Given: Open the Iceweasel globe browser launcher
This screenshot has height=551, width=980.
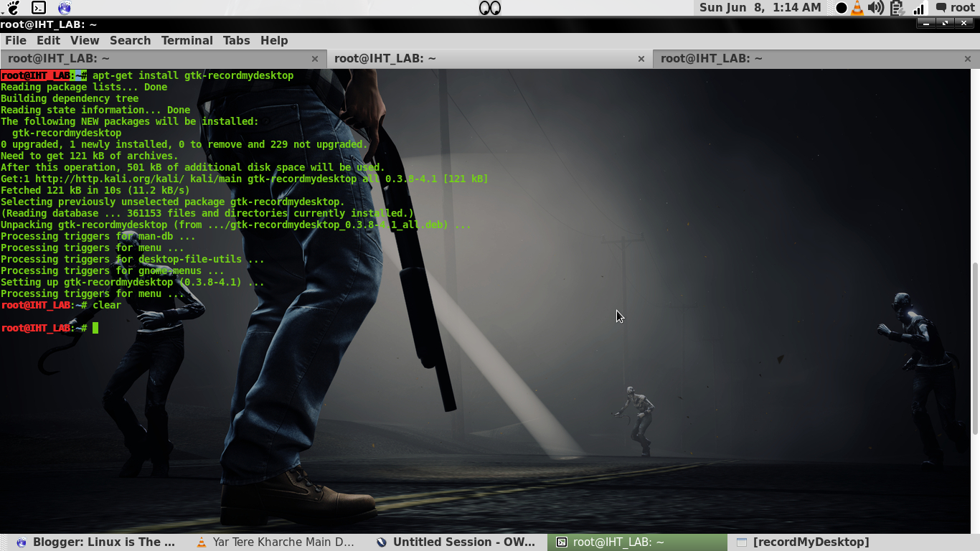Looking at the screenshot, I should point(65,8).
